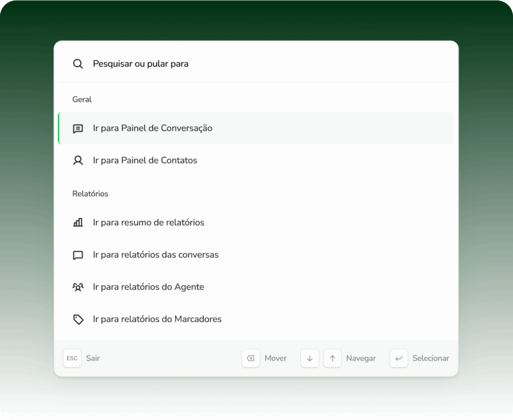Go to 'resumo de relatórios' entry
513x420 pixels.
[148, 223]
